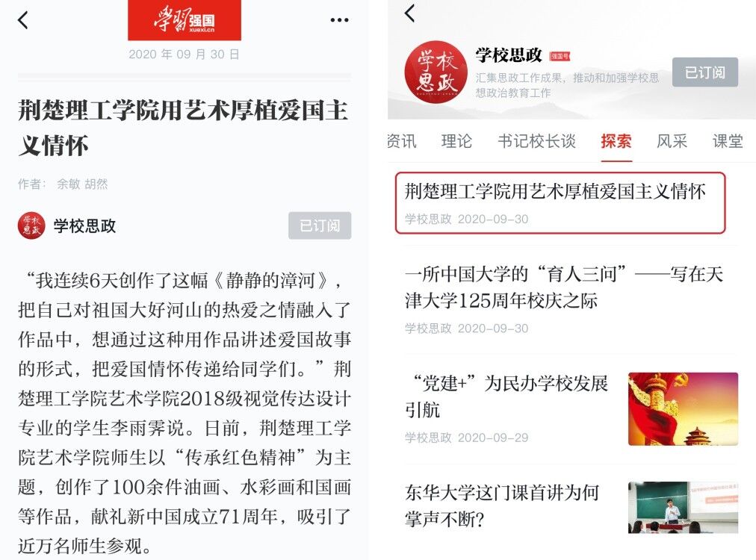Tap the small 学校思政 avatar beside author name

[x=31, y=225]
